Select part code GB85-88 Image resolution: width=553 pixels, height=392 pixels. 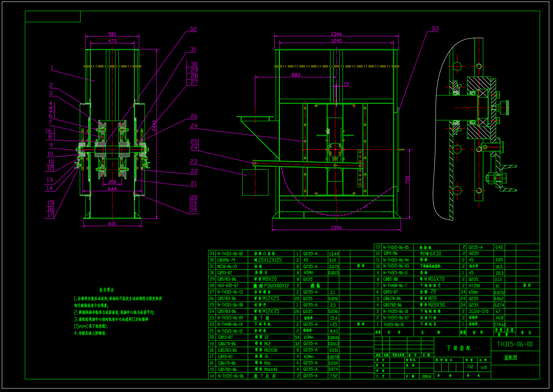pyautogui.click(x=390, y=279)
